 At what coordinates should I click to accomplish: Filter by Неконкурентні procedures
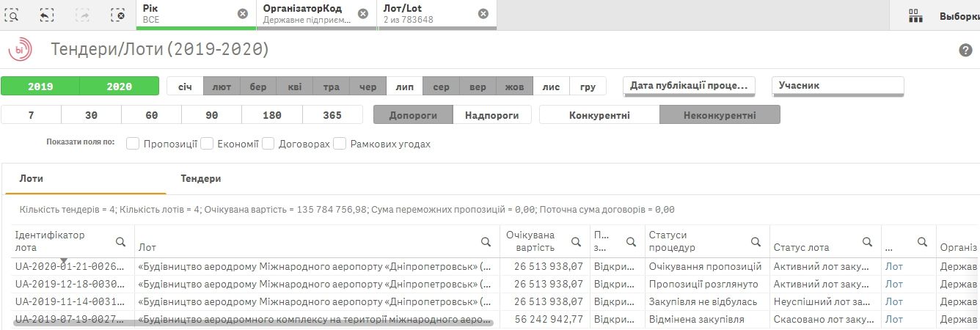tap(720, 115)
